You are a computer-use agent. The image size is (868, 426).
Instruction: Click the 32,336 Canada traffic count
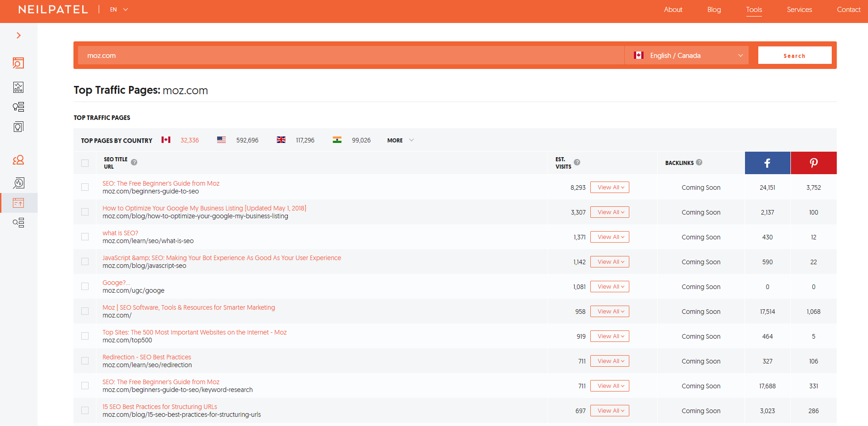pos(190,140)
